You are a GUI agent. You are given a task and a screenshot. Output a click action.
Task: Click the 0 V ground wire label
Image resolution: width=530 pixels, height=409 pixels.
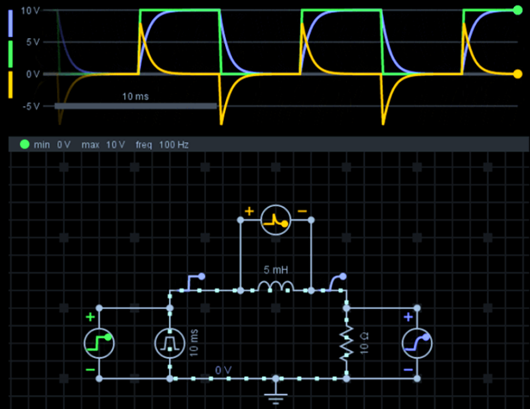(223, 370)
